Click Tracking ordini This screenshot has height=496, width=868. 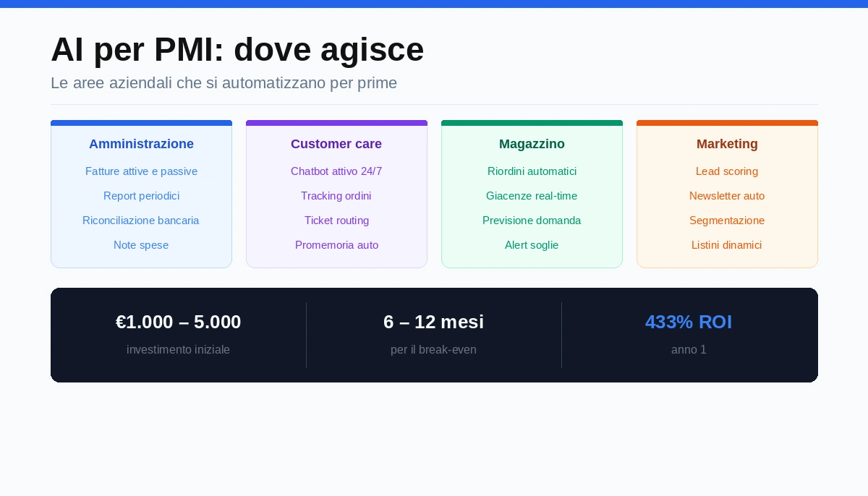tap(336, 196)
